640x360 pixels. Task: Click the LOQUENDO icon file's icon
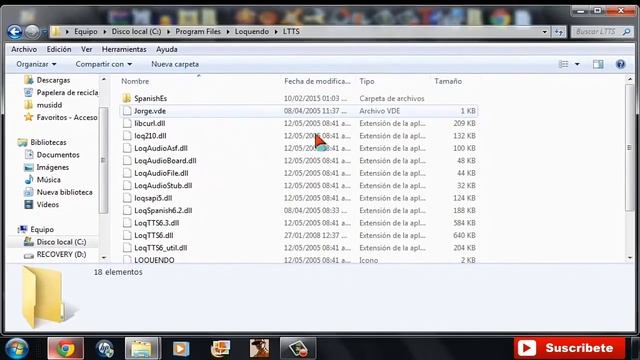127,260
